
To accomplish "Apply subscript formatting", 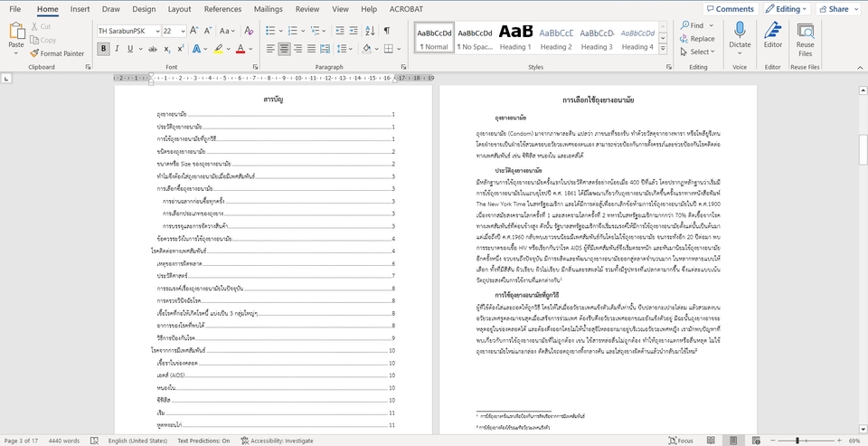I will pyautogui.click(x=167, y=50).
